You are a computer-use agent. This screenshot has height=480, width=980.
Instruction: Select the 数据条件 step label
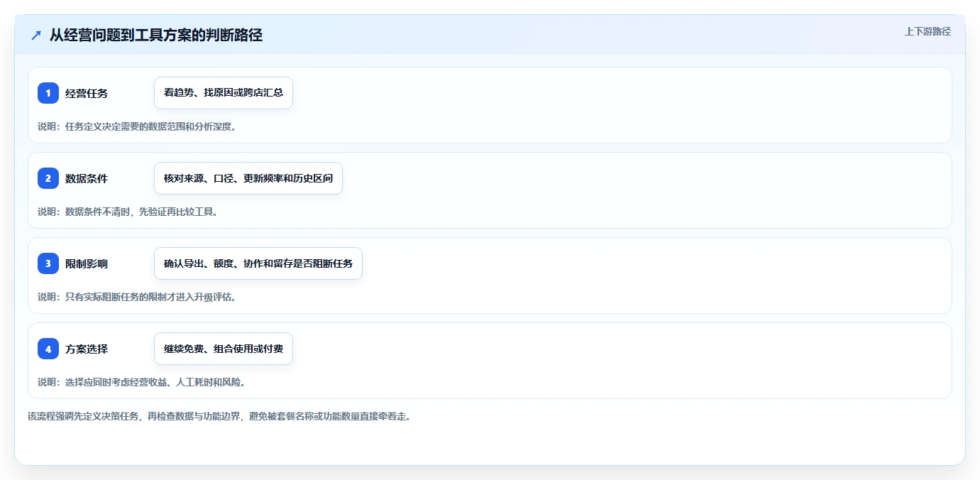87,178
